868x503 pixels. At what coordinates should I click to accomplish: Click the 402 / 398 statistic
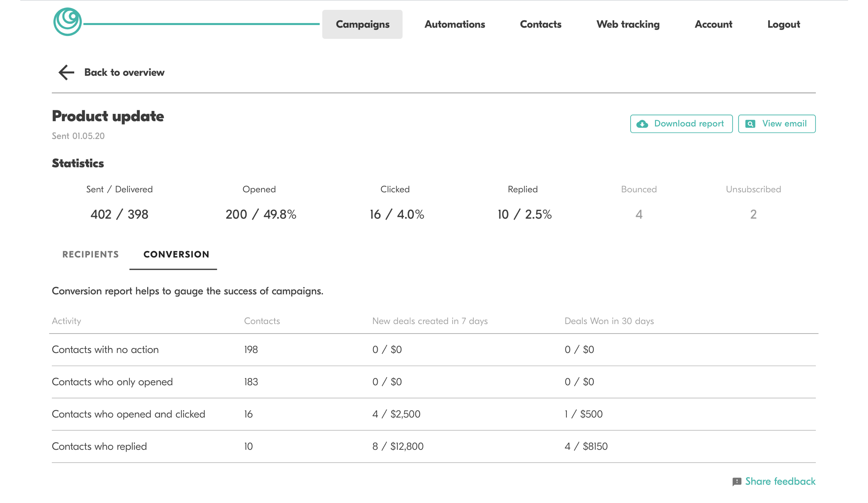[119, 215]
